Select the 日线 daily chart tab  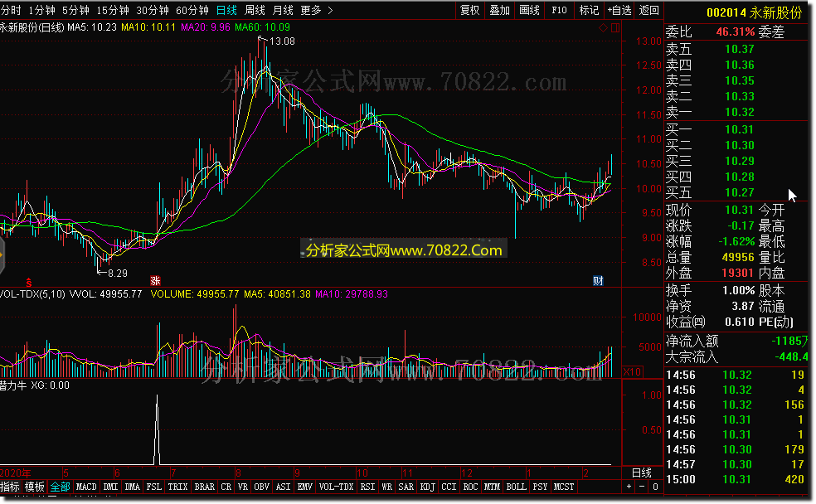[x=226, y=10]
